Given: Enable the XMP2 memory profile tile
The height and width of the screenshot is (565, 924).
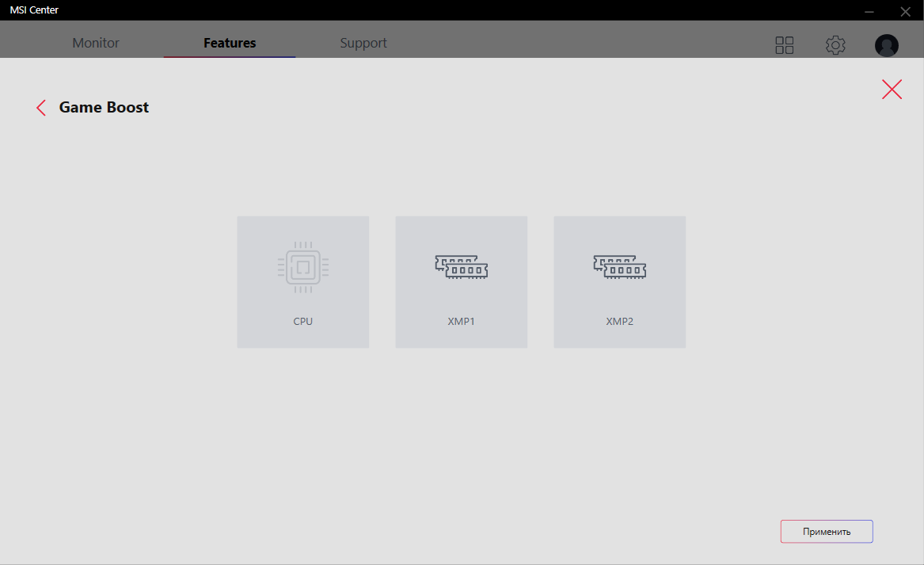Looking at the screenshot, I should (x=619, y=282).
